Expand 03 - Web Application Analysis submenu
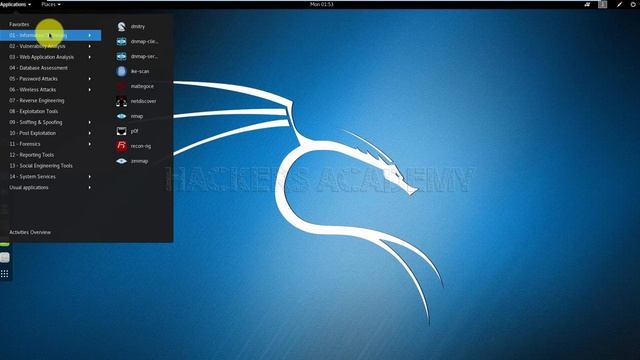The height and width of the screenshot is (360, 640). pyautogui.click(x=51, y=57)
